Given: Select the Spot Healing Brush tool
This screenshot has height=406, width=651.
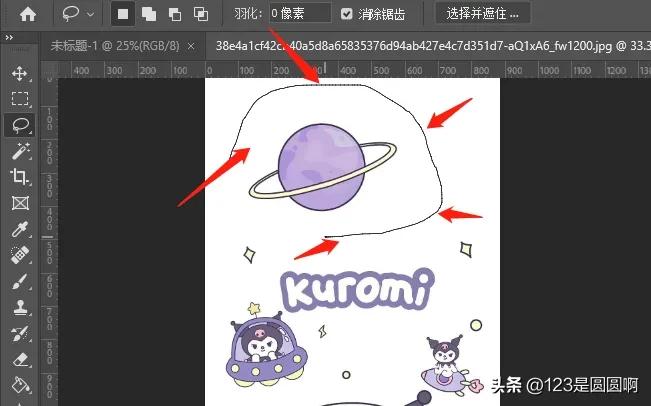Looking at the screenshot, I should click(20, 255).
